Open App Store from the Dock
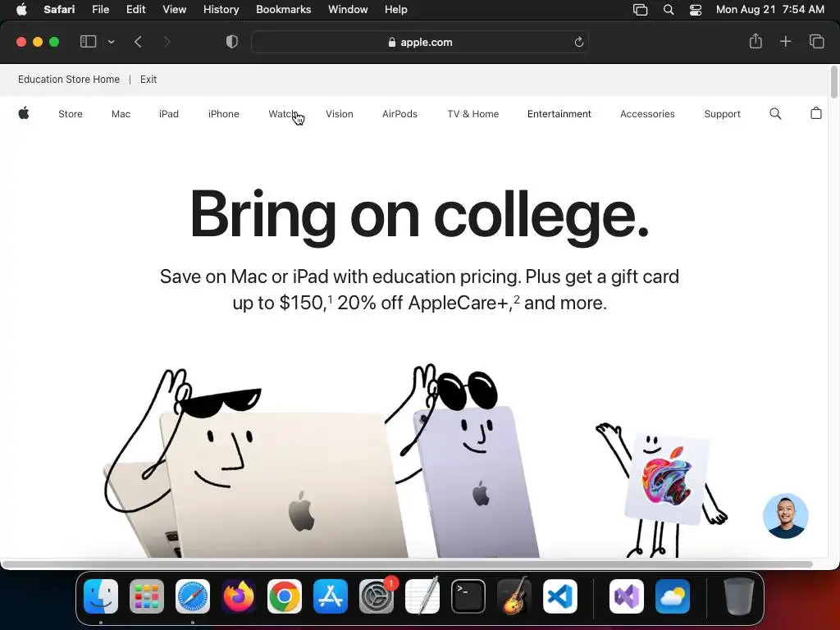The width and height of the screenshot is (840, 630). point(331,596)
